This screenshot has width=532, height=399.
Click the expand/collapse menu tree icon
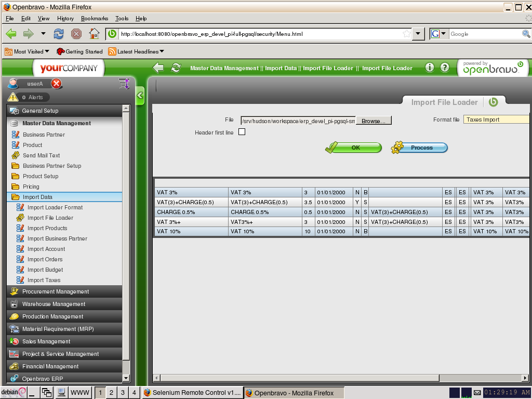tap(124, 84)
